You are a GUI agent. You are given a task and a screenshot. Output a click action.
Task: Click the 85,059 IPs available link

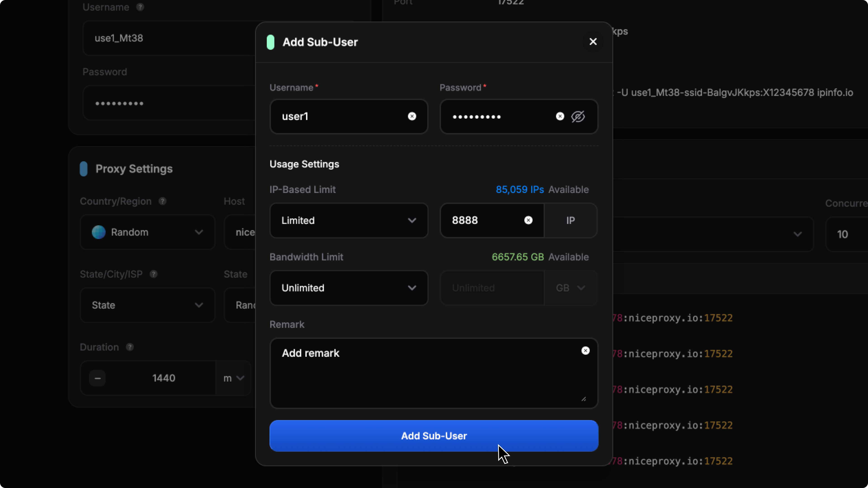520,190
